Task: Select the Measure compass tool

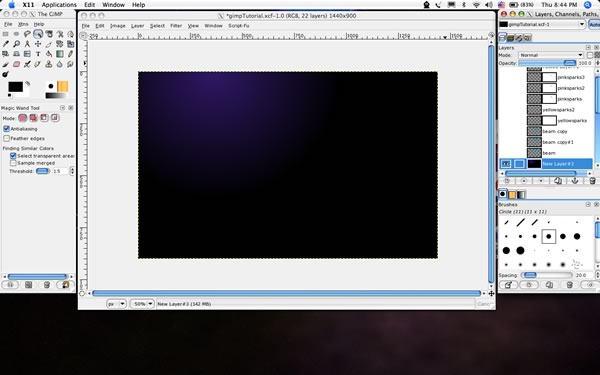Action: pyautogui.click(x=27, y=44)
